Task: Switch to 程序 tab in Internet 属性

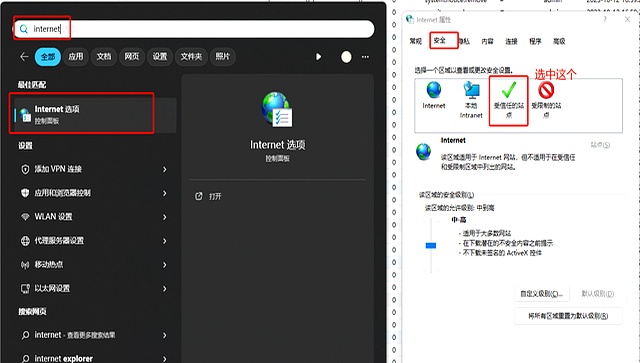Action: click(535, 41)
